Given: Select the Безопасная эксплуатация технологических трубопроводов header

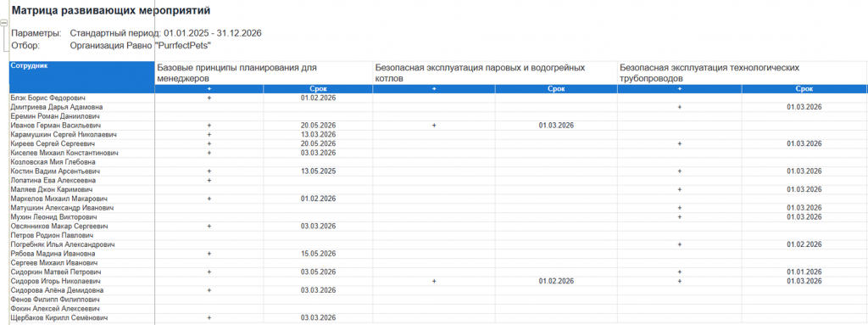Looking at the screenshot, I should coord(742,73).
